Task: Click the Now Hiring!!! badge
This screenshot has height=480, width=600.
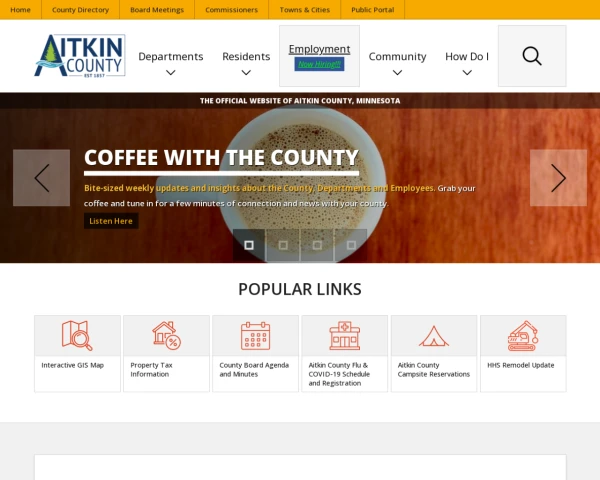Action: 319,64
